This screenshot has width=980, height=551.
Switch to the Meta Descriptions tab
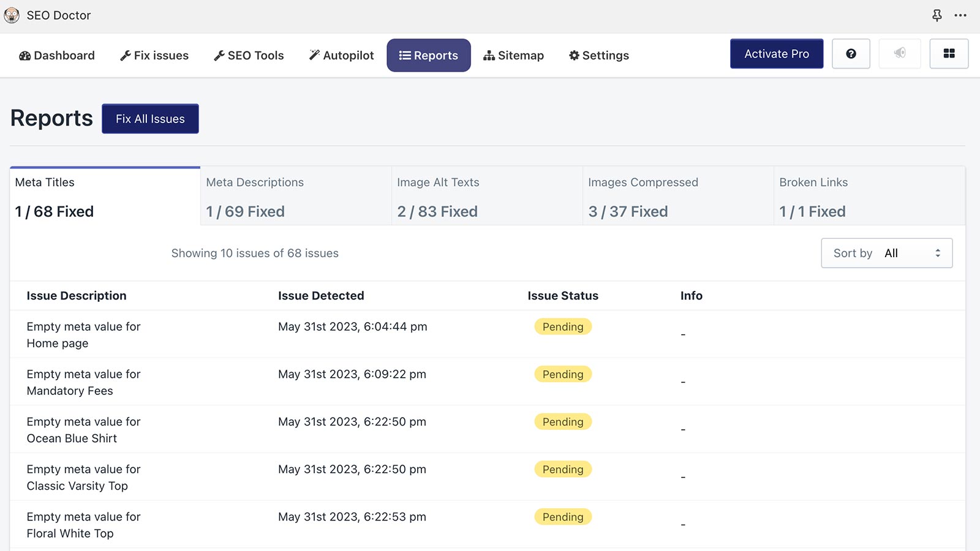point(296,196)
